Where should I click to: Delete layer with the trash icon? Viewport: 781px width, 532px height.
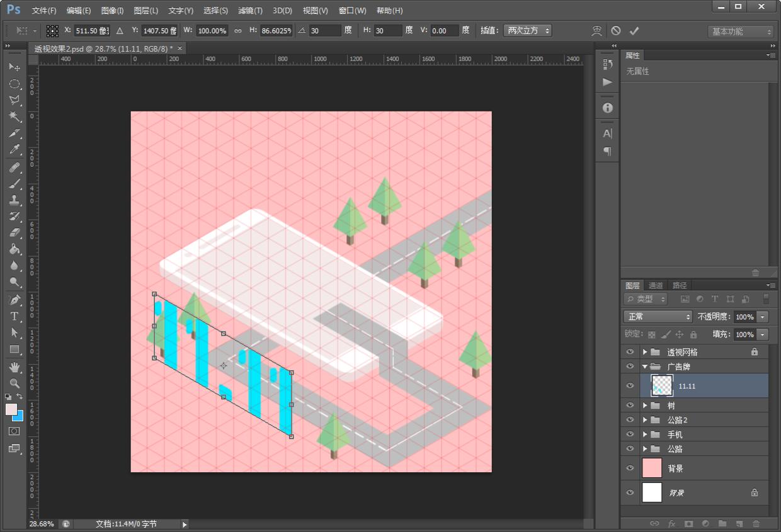(x=756, y=523)
